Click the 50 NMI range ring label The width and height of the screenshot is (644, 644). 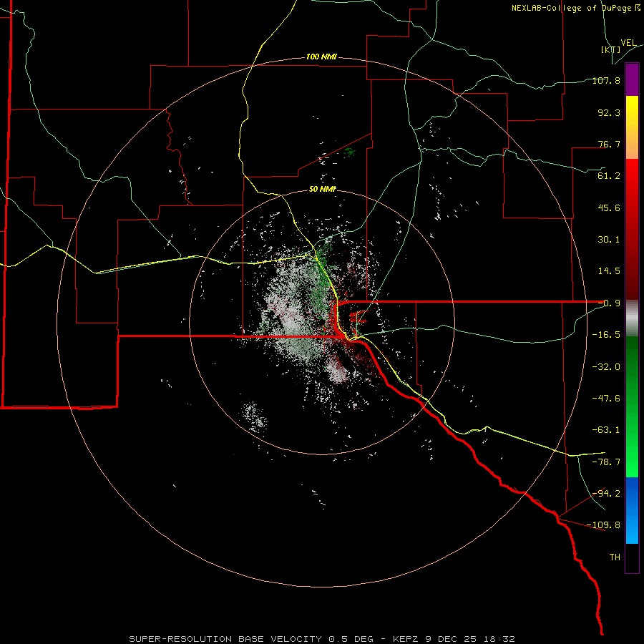pos(323,190)
